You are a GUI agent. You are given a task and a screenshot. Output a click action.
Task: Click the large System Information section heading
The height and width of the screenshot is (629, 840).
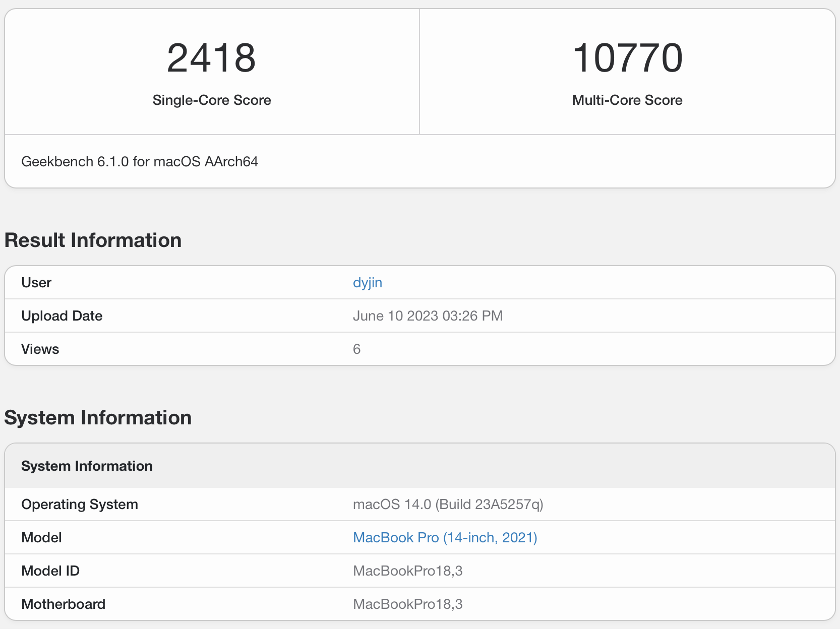coord(98,418)
